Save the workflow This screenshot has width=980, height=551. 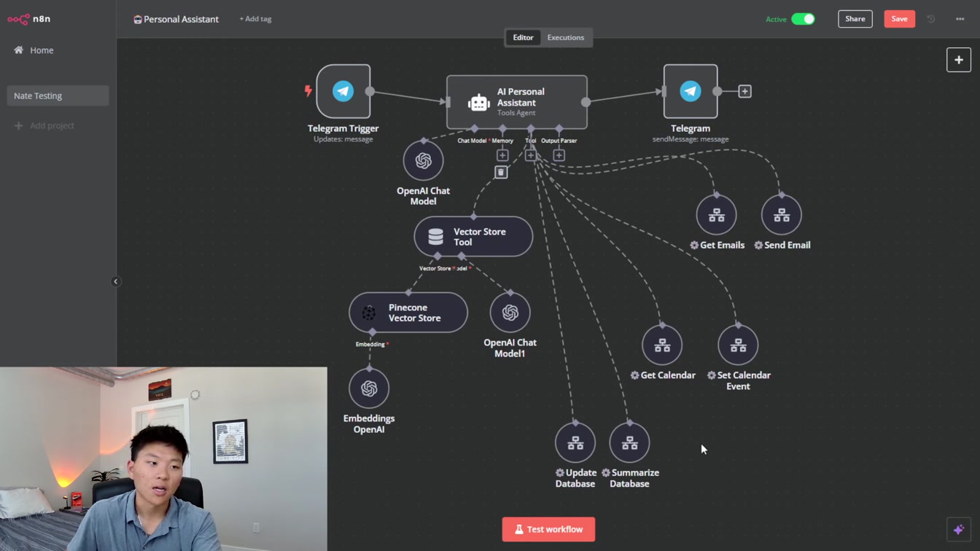tap(899, 19)
